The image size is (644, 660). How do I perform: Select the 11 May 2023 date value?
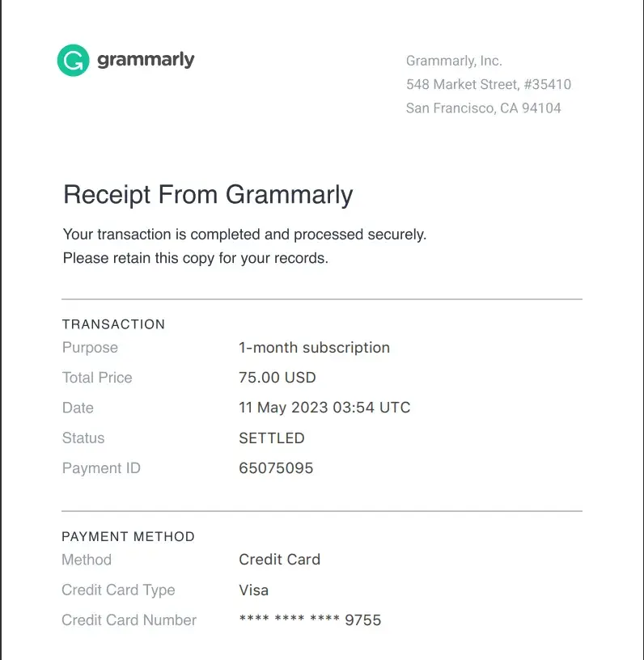point(324,408)
